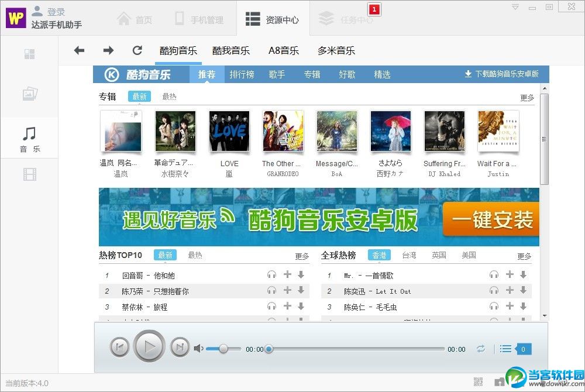Listen to 陈乃荣 - 只想抱着你 with headphone icon
585x392 pixels.
[x=271, y=290]
